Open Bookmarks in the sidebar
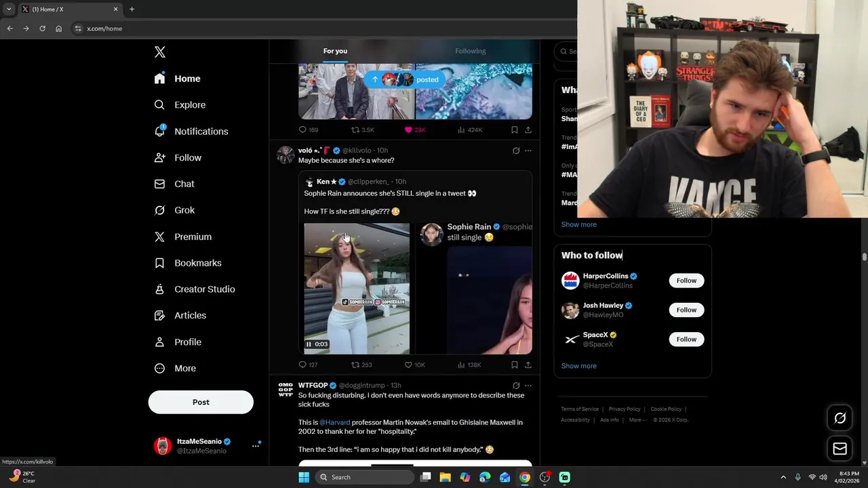 (188, 263)
